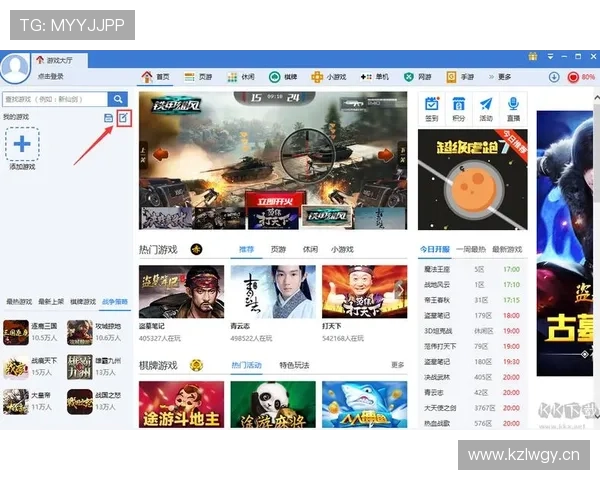Image resolution: width=600 pixels, height=480 pixels.
Task: Open the 手游 navigation tab
Action: (460, 77)
